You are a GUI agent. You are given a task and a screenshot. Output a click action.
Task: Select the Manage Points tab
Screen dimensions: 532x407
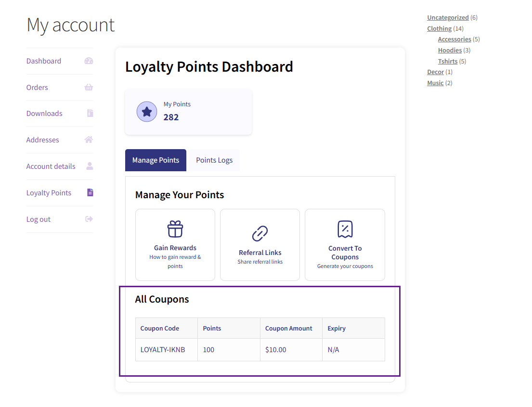point(156,160)
